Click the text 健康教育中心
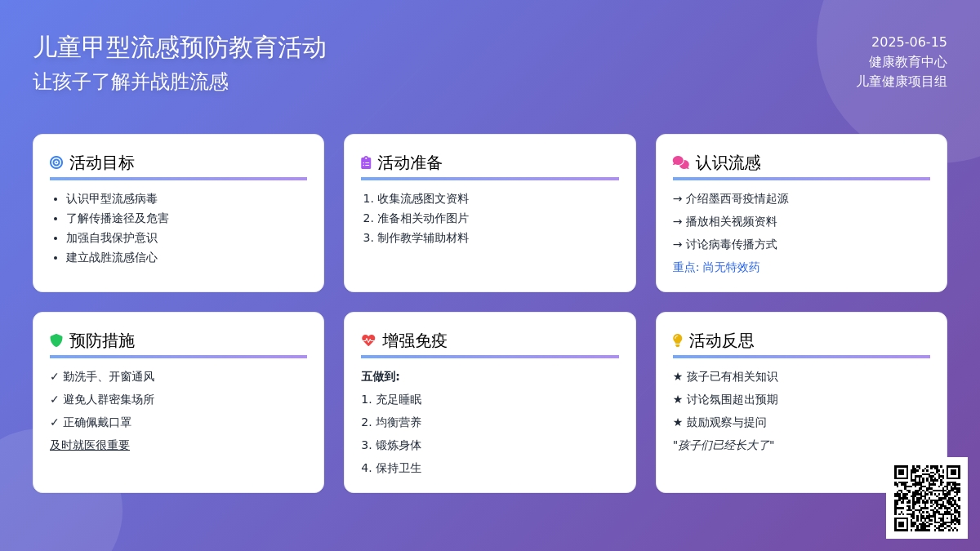The image size is (980, 551). [908, 61]
